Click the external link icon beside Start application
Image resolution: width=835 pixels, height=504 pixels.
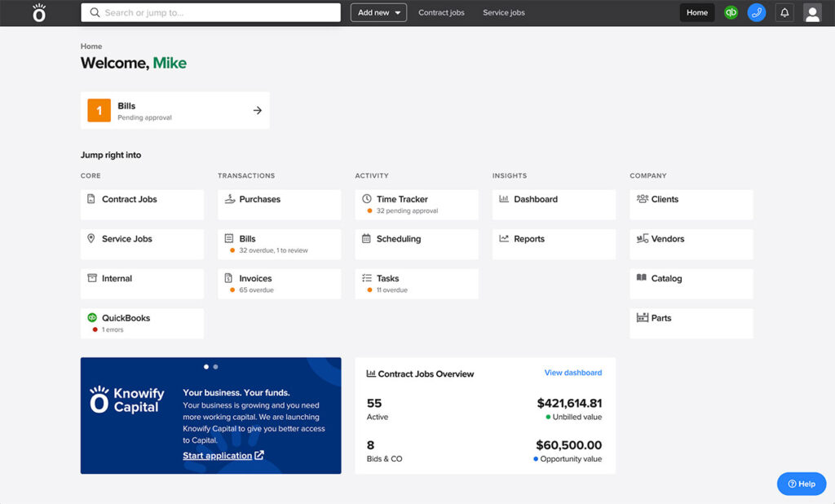[259, 455]
